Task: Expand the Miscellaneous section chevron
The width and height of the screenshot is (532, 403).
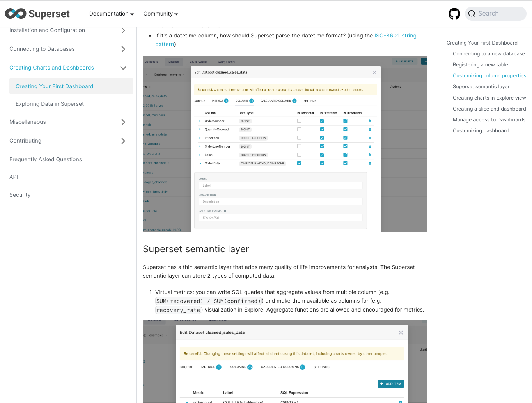Action: [x=123, y=122]
